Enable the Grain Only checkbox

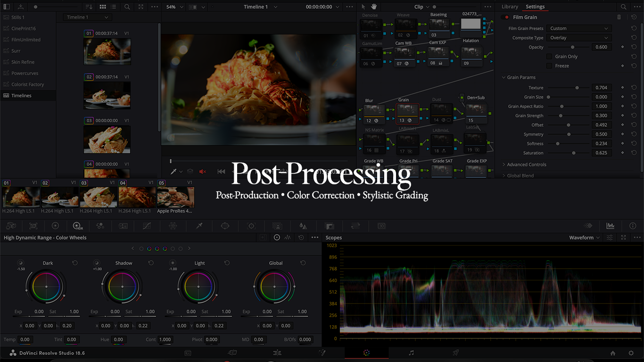click(549, 56)
